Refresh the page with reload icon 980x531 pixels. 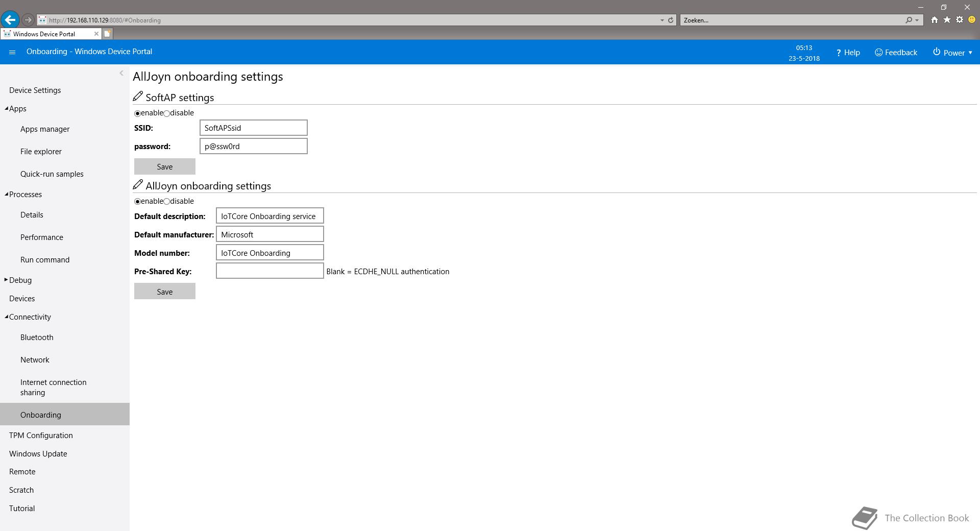point(671,20)
